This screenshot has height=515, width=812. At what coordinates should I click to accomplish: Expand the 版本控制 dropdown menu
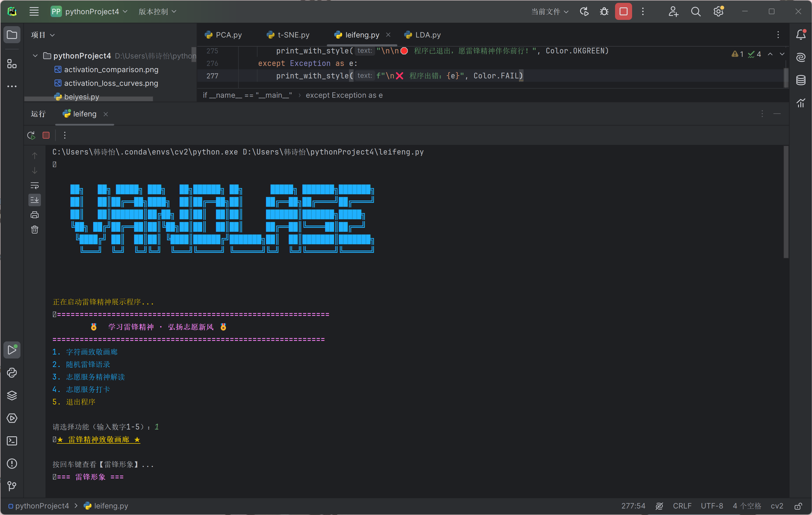[157, 12]
